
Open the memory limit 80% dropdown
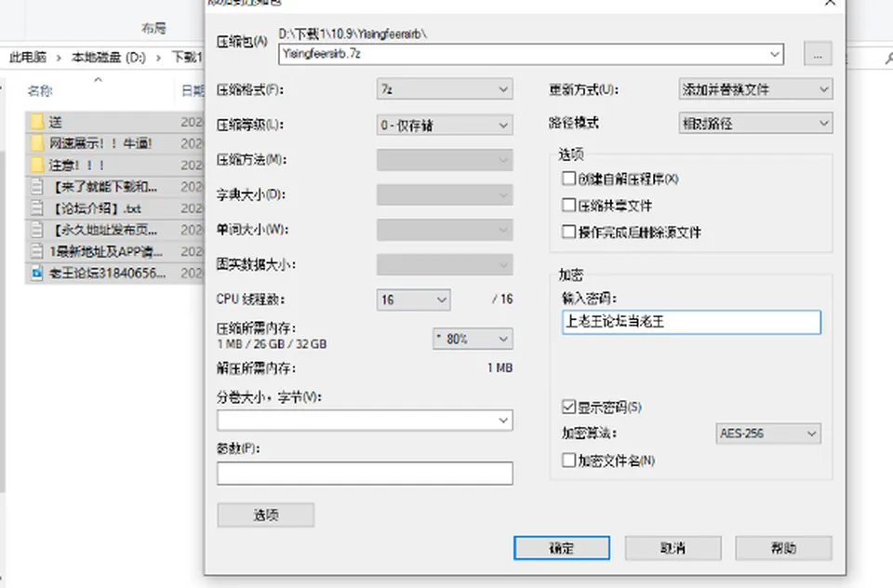pos(473,339)
